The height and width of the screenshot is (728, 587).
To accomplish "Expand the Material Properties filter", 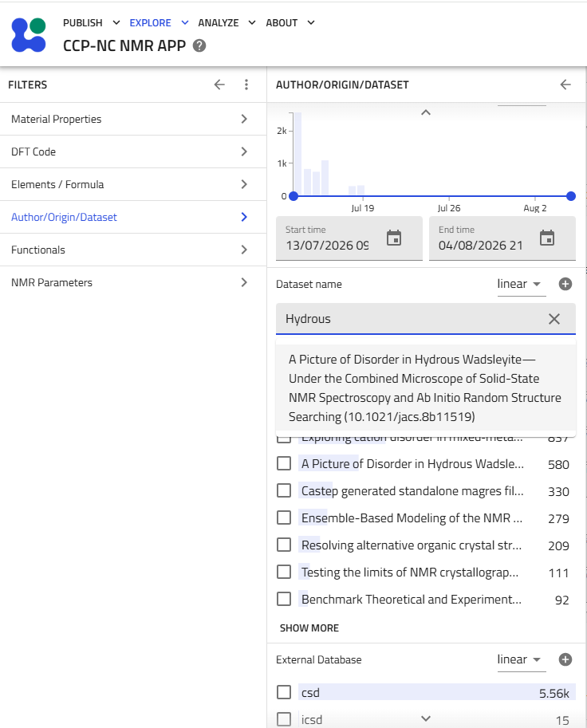I will 133,119.
